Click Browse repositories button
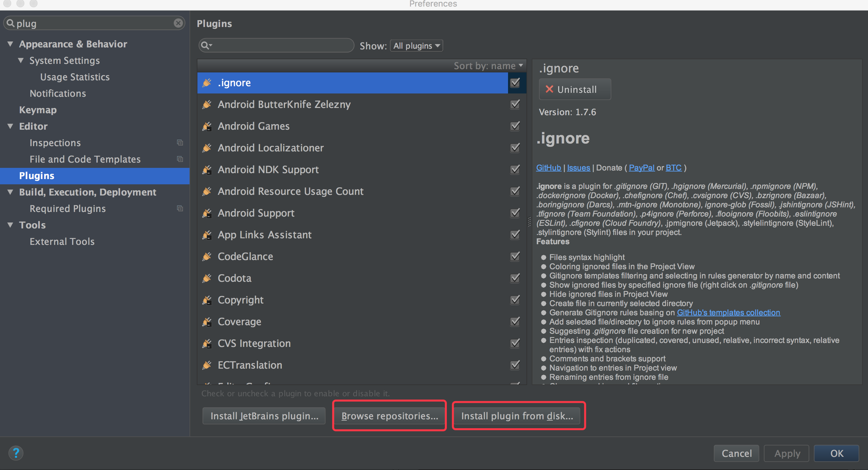Image resolution: width=868 pixels, height=470 pixels. point(390,416)
